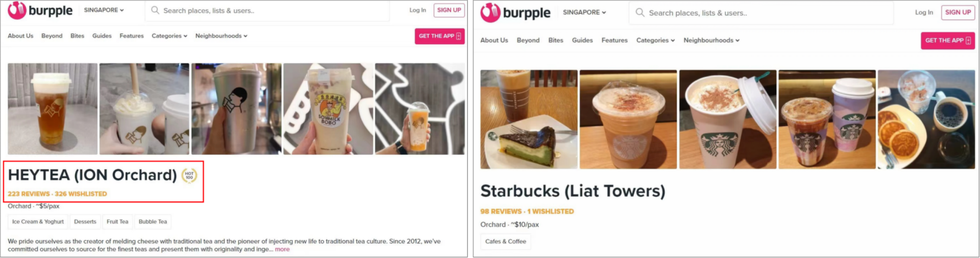Viewport: 980px width, 258px height.
Task: Click the Burpple logo on Starbucks page
Action: click(x=516, y=12)
